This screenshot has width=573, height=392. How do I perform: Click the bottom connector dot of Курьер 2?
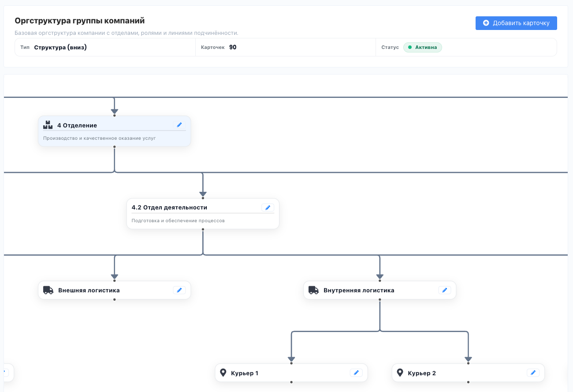tap(468, 382)
